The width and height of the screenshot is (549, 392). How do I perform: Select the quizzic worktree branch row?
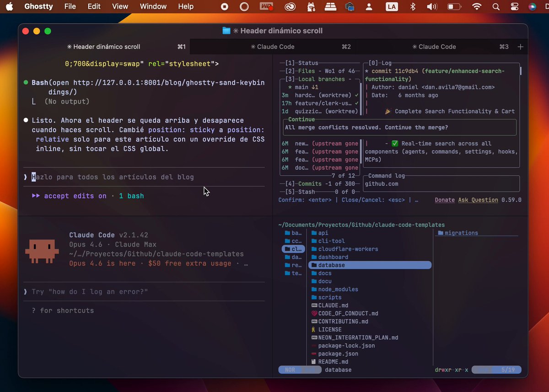(320, 111)
